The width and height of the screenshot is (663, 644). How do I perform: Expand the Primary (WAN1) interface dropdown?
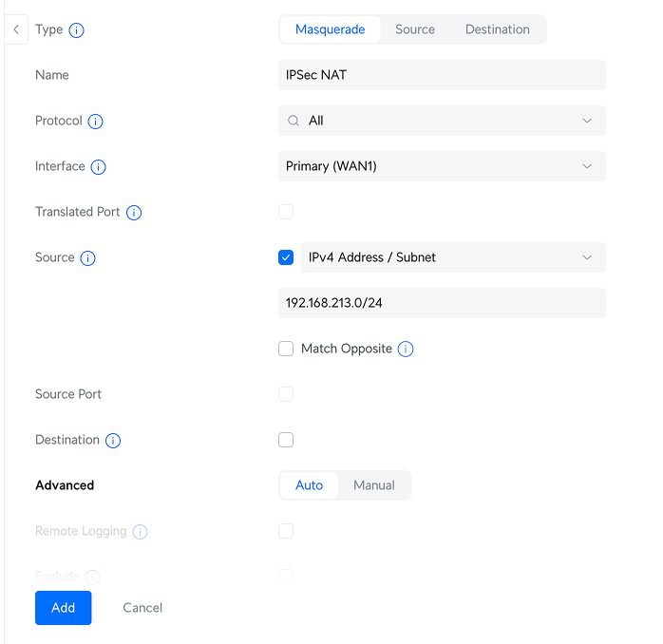442,166
